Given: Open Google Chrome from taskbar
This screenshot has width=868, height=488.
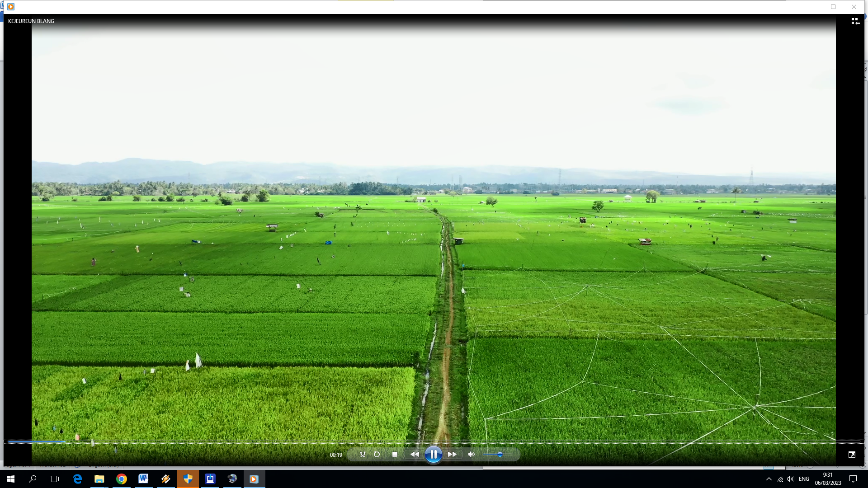Looking at the screenshot, I should coord(122,479).
